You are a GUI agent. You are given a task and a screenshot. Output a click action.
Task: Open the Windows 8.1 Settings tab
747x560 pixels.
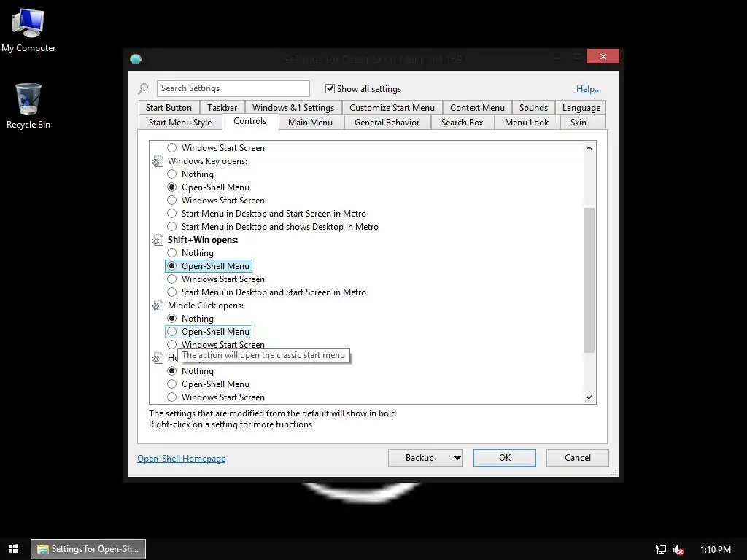293,108
